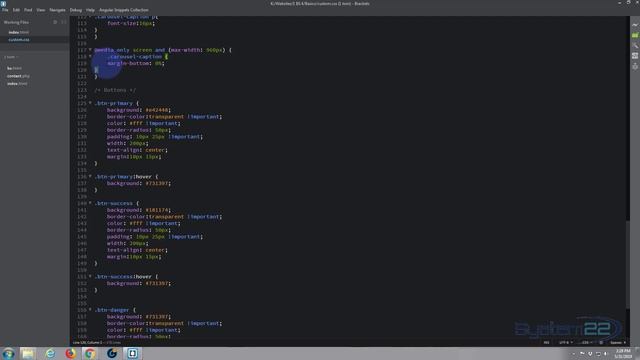Click the linting status indicator in status bar
This screenshot has width=640, height=360.
601,342
